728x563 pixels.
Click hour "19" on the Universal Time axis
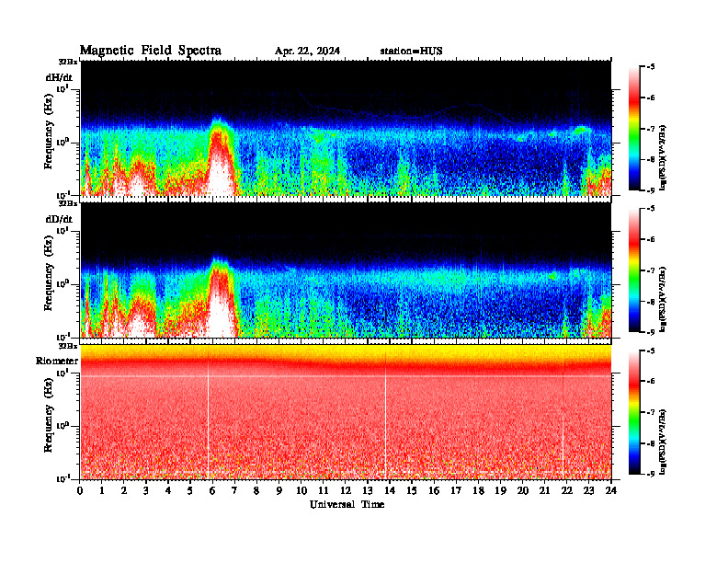[500, 490]
